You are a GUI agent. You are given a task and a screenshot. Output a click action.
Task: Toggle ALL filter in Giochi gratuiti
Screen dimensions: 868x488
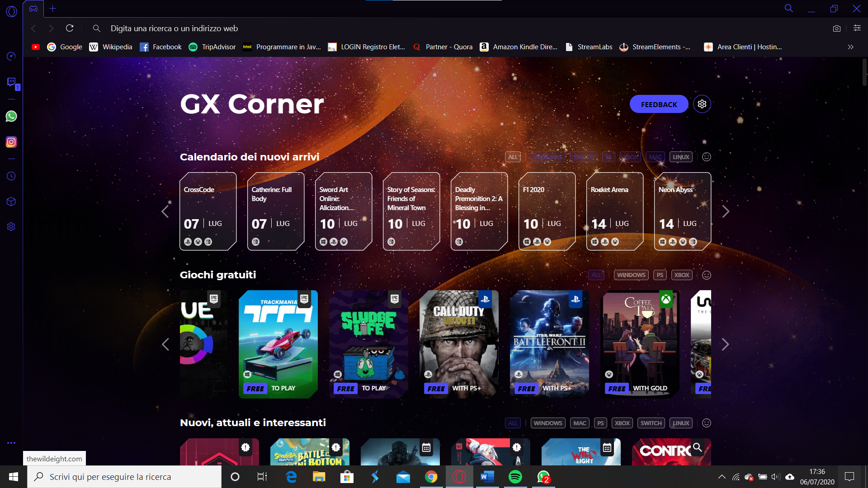pyautogui.click(x=596, y=275)
